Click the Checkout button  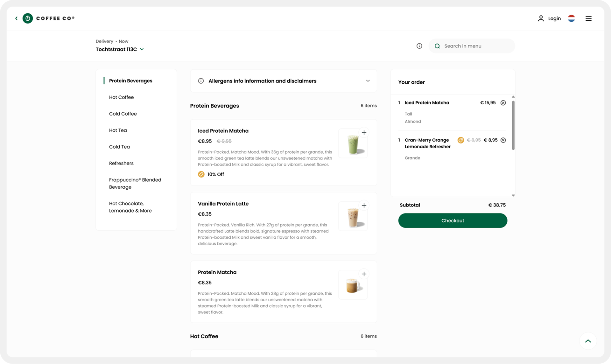453,220
